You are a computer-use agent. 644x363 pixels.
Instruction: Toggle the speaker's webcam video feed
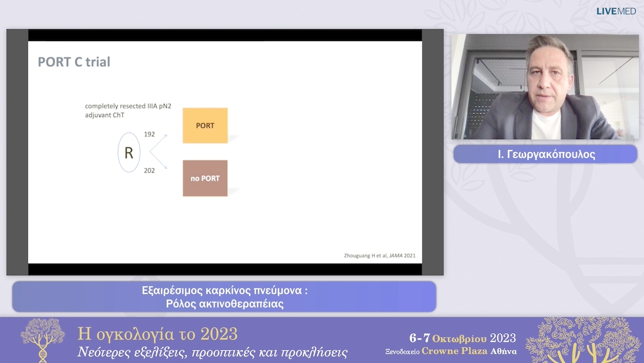[x=544, y=87]
